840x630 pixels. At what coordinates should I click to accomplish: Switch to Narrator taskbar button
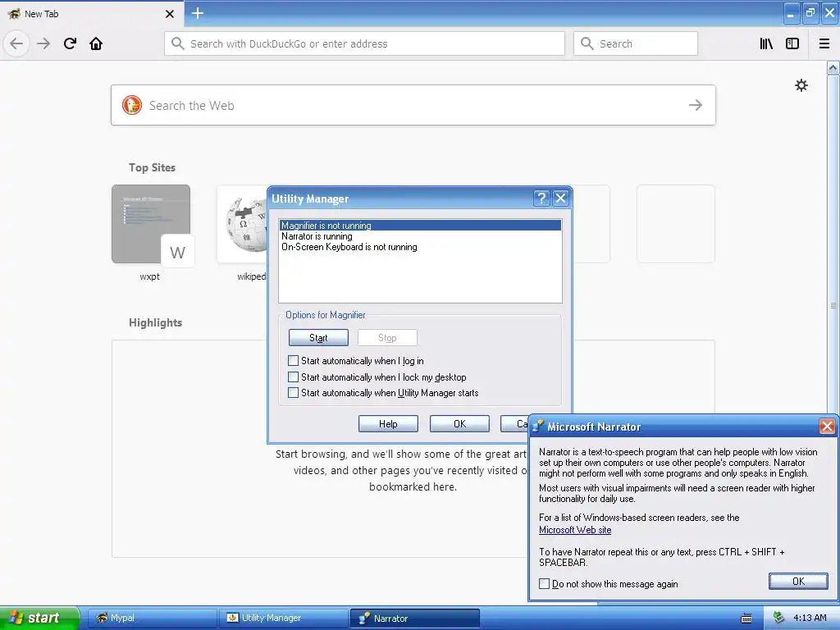(414, 618)
